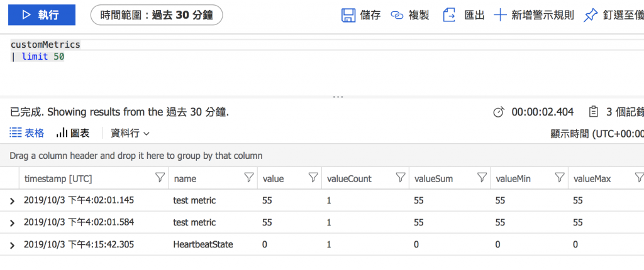
Task: Click the 00:00:02.404 query duration
Action: tap(543, 112)
